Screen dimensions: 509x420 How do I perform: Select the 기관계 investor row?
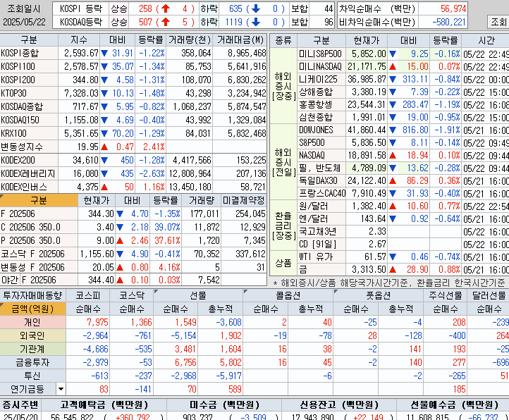pyautogui.click(x=255, y=349)
